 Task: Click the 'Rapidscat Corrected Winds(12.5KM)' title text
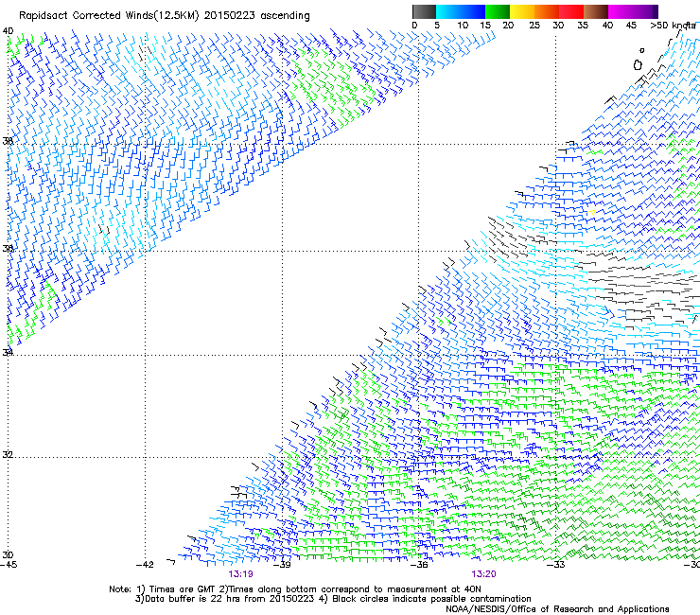point(110,16)
